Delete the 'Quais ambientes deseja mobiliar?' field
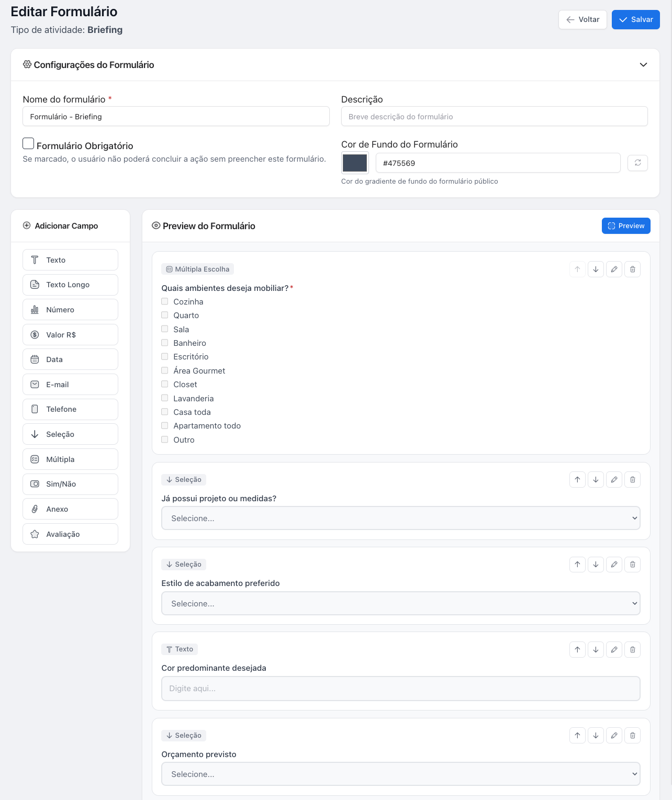The height and width of the screenshot is (800, 672). 632,269
